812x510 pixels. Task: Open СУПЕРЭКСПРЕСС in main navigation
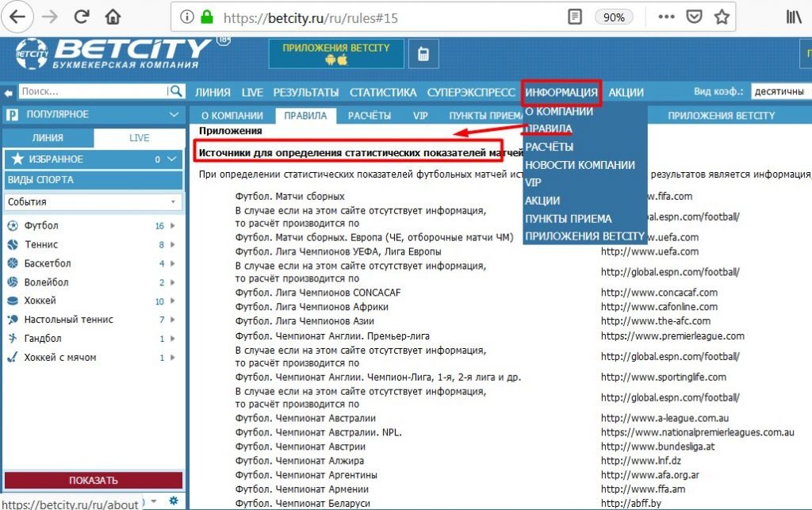tap(471, 93)
